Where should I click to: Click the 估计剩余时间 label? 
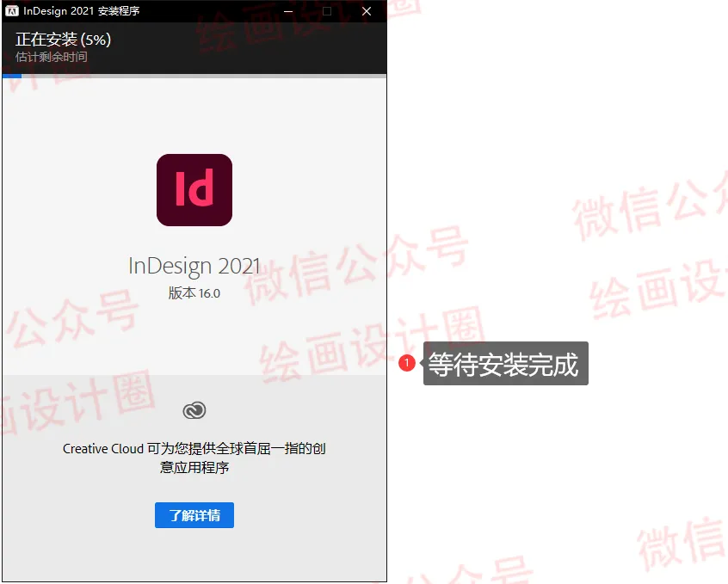51,57
